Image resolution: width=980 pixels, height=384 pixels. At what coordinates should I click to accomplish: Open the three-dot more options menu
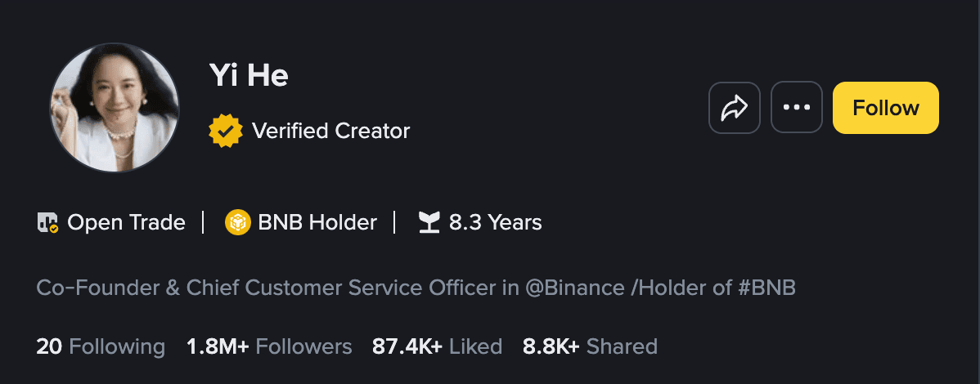tap(796, 108)
